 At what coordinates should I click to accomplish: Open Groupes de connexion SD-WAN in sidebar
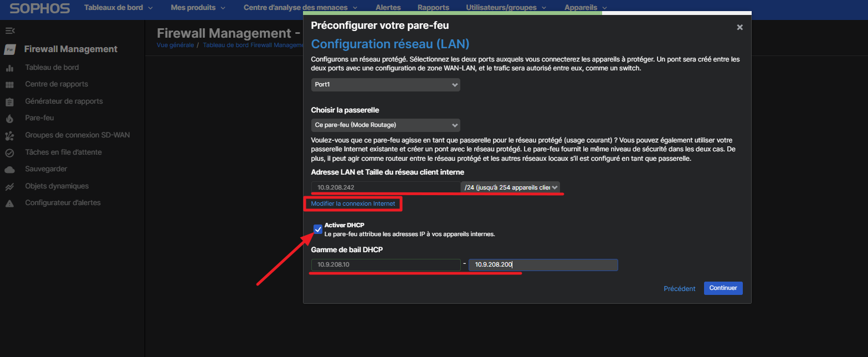(x=78, y=135)
